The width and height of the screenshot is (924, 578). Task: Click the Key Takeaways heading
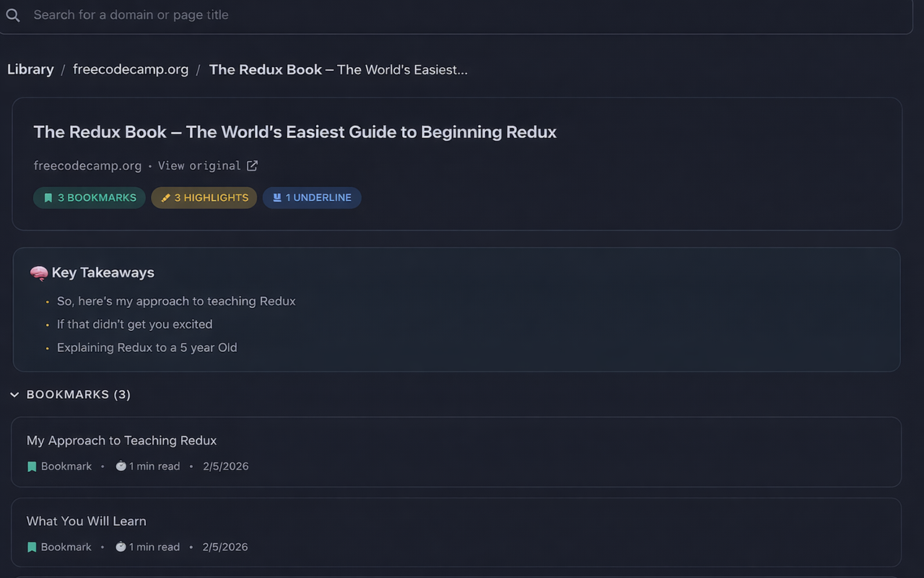pos(103,272)
